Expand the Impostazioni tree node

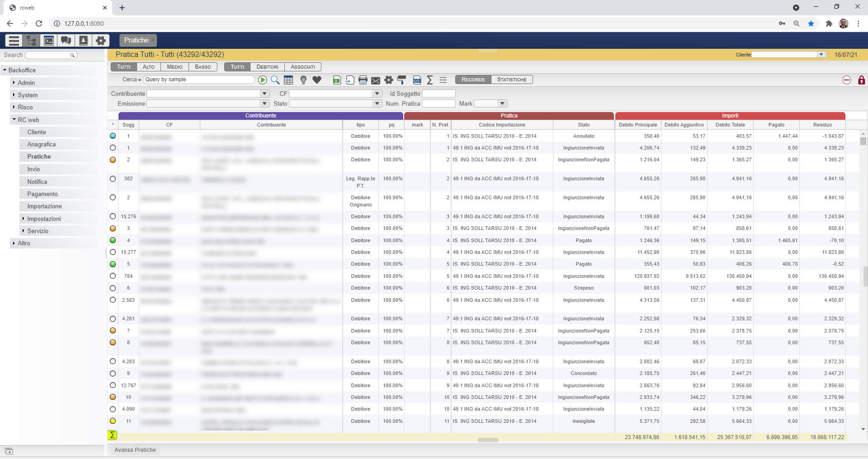point(24,219)
